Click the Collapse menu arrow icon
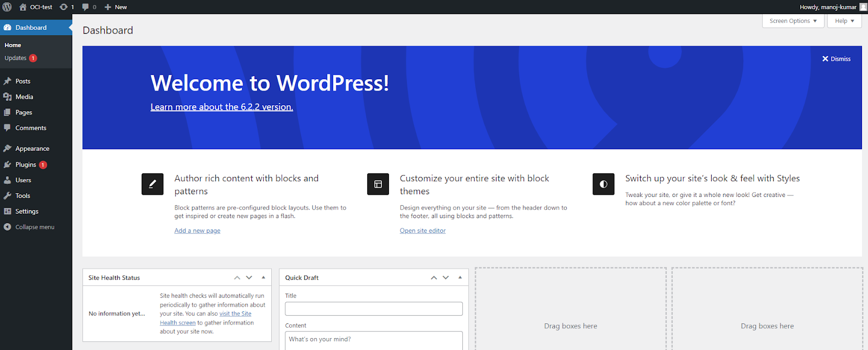This screenshot has height=350, width=868. [8, 227]
